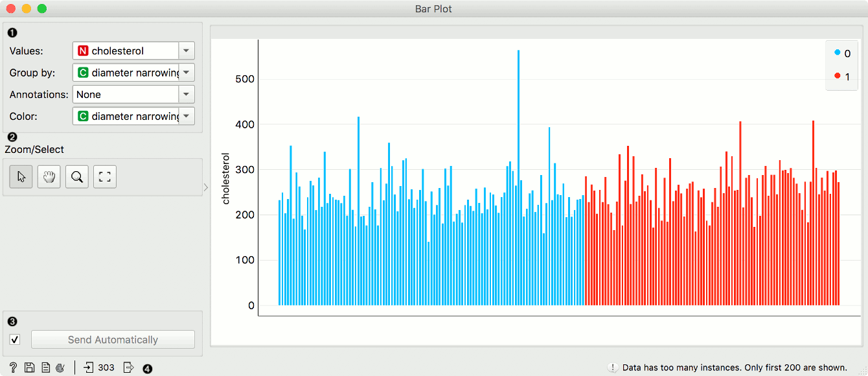
Task: Click the blue 0 legend marker
Action: pyautogui.click(x=838, y=53)
